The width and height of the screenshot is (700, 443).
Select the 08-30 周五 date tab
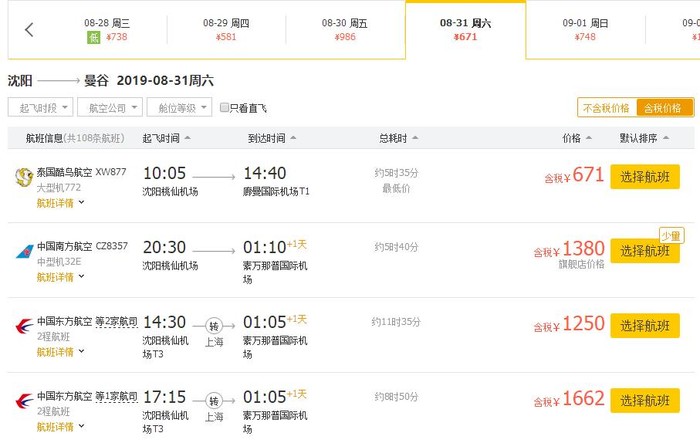[345, 29]
